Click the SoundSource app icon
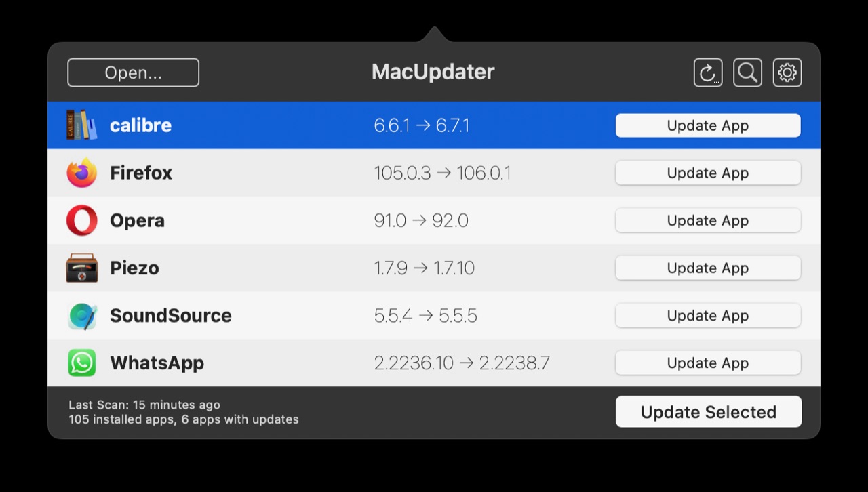This screenshot has width=868, height=492. pyautogui.click(x=81, y=316)
